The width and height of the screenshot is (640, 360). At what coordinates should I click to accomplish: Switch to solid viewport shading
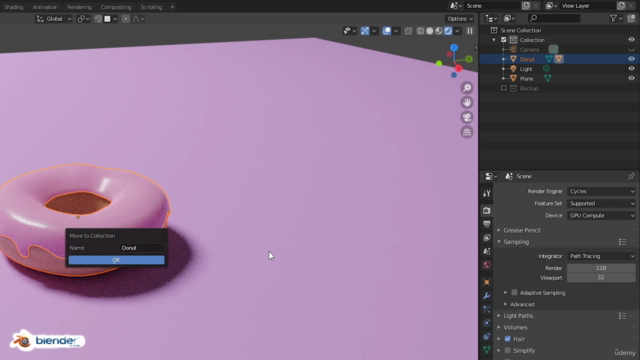[x=430, y=31]
